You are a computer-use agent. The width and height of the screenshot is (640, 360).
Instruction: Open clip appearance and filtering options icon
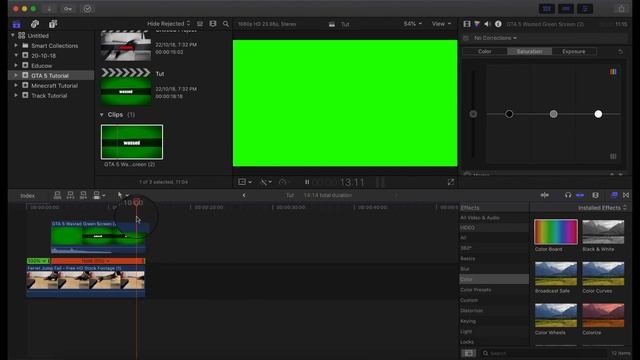(213, 24)
